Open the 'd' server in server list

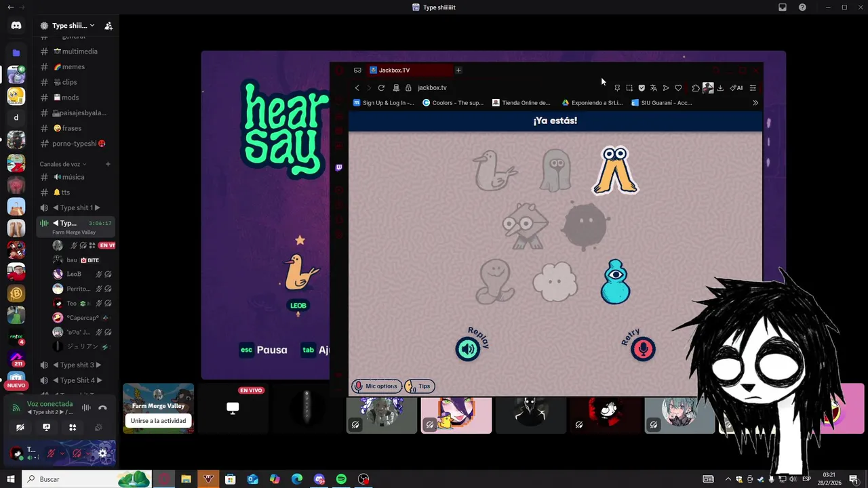16,117
